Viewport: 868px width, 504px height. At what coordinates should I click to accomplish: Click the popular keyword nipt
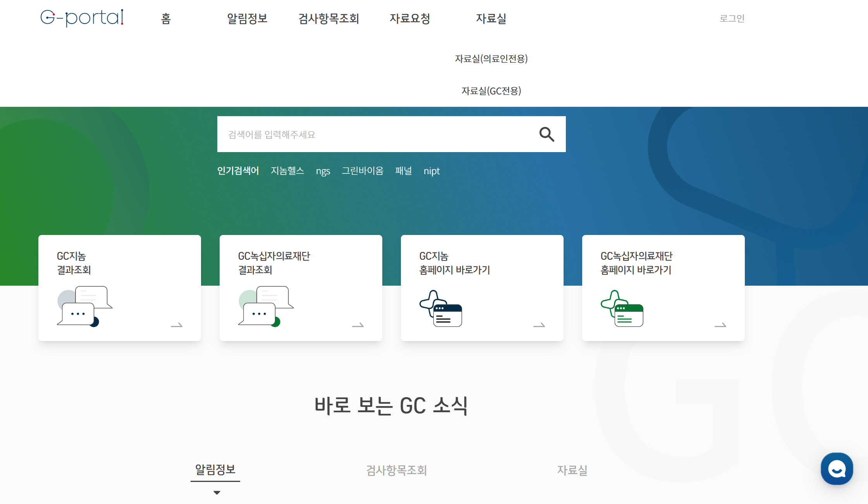431,171
